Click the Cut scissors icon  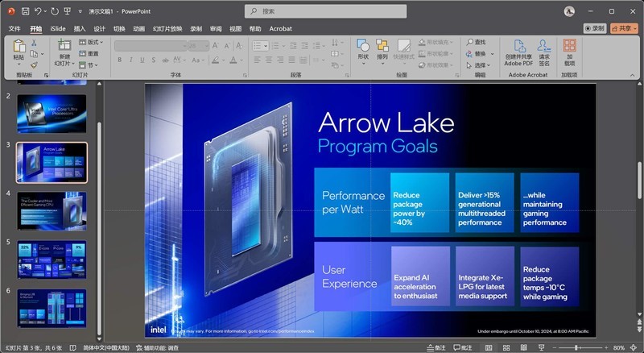click(34, 43)
